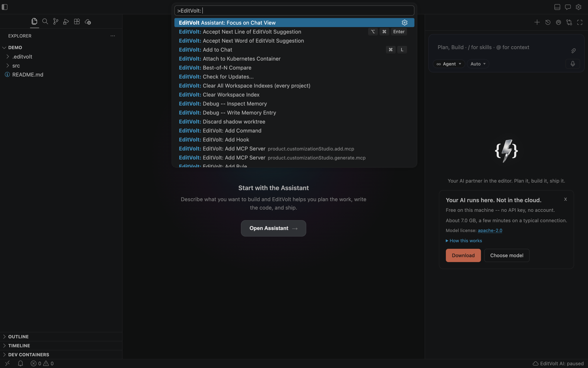Open the Explorer files view icon

(35, 22)
